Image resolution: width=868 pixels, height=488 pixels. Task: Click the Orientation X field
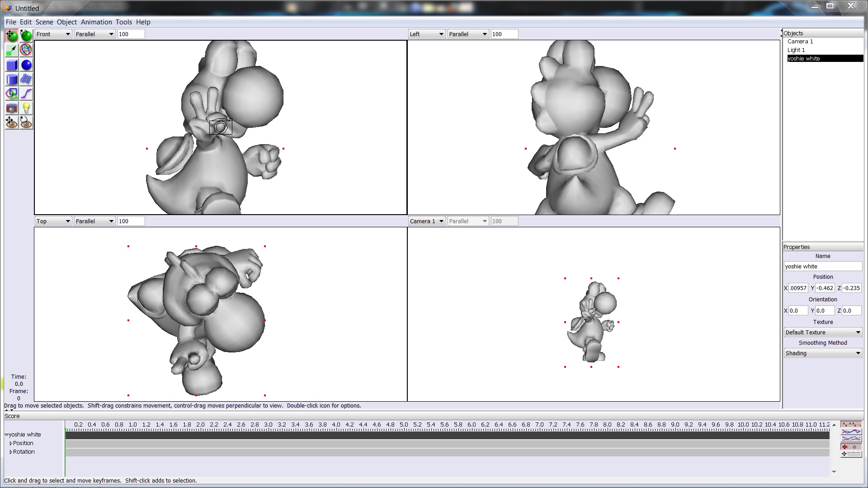click(x=798, y=311)
